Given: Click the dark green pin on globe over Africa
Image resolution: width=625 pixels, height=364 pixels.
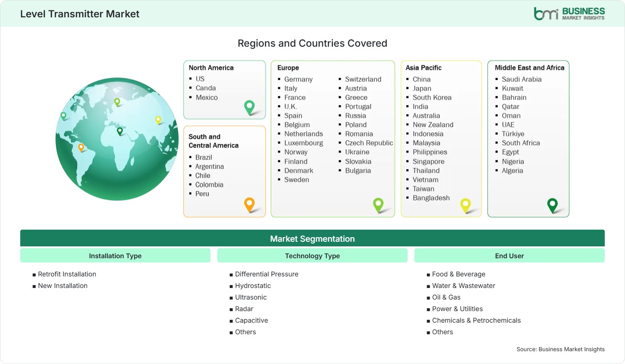Looking at the screenshot, I should [x=120, y=131].
